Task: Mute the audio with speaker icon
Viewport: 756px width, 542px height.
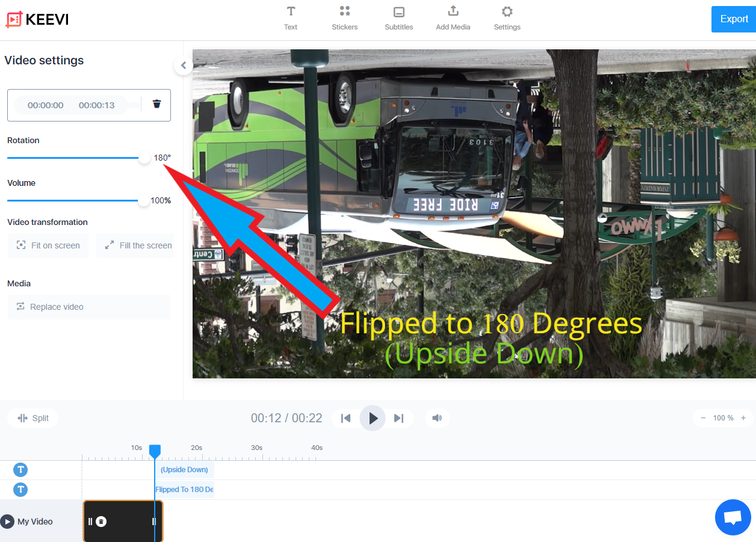Action: 437,418
